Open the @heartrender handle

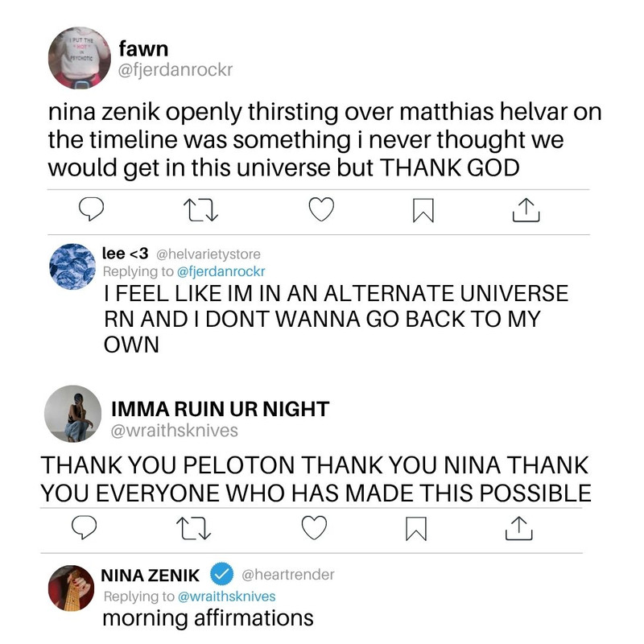(288, 574)
